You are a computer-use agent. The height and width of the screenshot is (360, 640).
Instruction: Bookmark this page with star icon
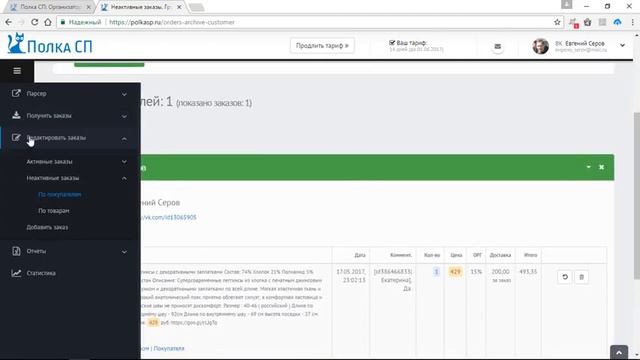557,22
